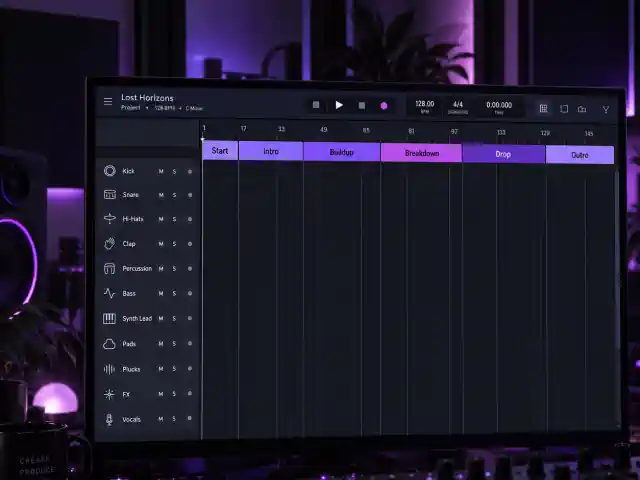Click the Vocals microphone icon
640x480 pixels.
point(109,420)
